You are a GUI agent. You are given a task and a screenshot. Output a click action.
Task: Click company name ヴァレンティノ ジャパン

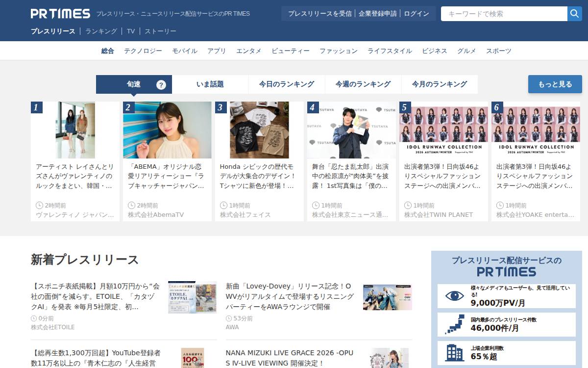pyautogui.click(x=75, y=215)
